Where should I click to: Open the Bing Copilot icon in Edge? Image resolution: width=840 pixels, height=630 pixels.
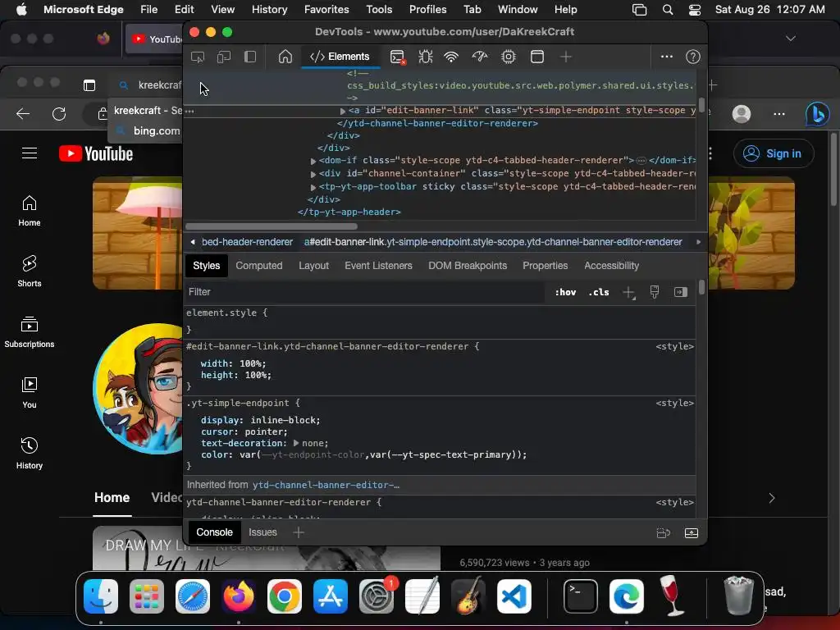click(817, 114)
